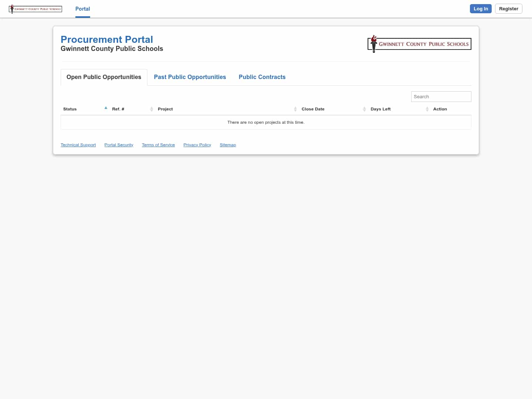Sort table by Ref. # column

[132, 109]
